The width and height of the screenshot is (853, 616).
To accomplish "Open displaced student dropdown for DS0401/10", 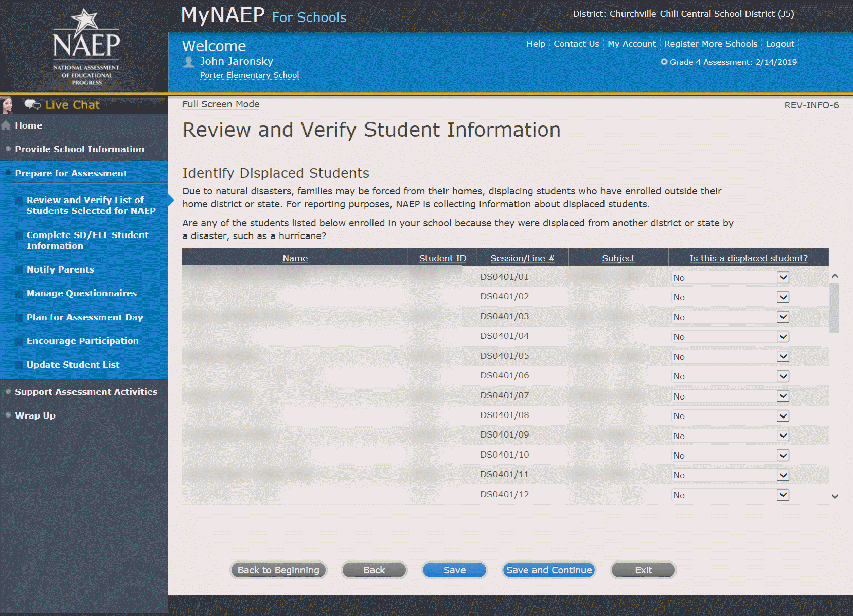I will (731, 456).
